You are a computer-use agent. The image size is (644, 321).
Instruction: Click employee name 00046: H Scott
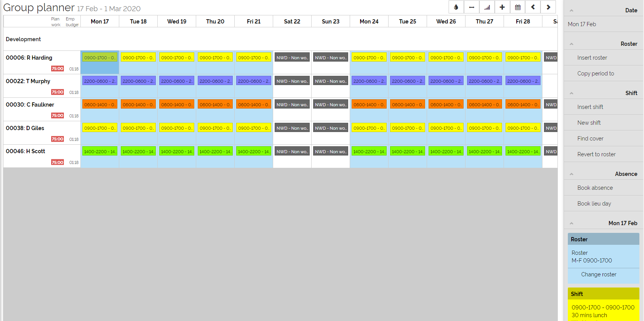[25, 151]
